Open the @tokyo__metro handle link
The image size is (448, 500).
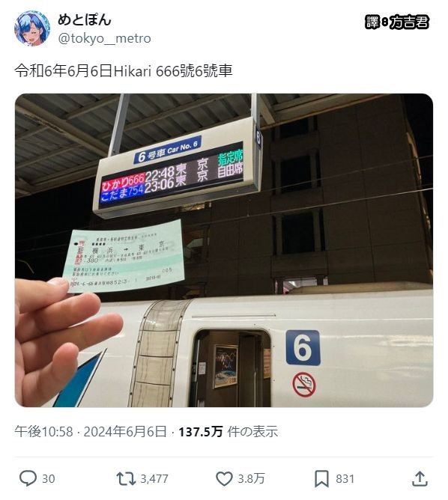[x=104, y=39]
